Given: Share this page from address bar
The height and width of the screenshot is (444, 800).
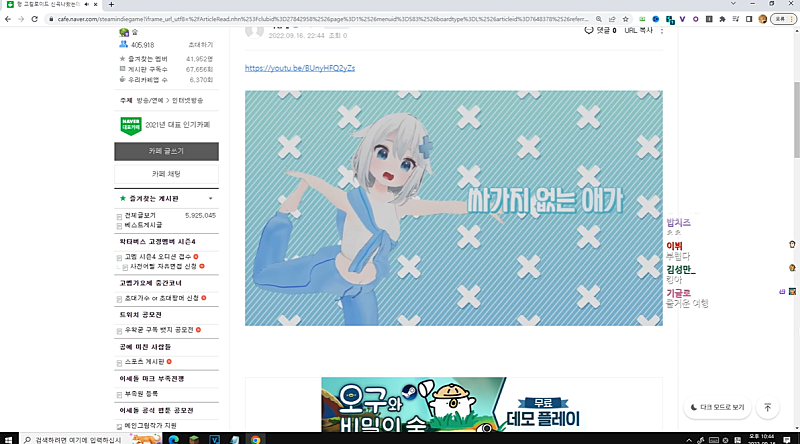Looking at the screenshot, I should (x=612, y=19).
